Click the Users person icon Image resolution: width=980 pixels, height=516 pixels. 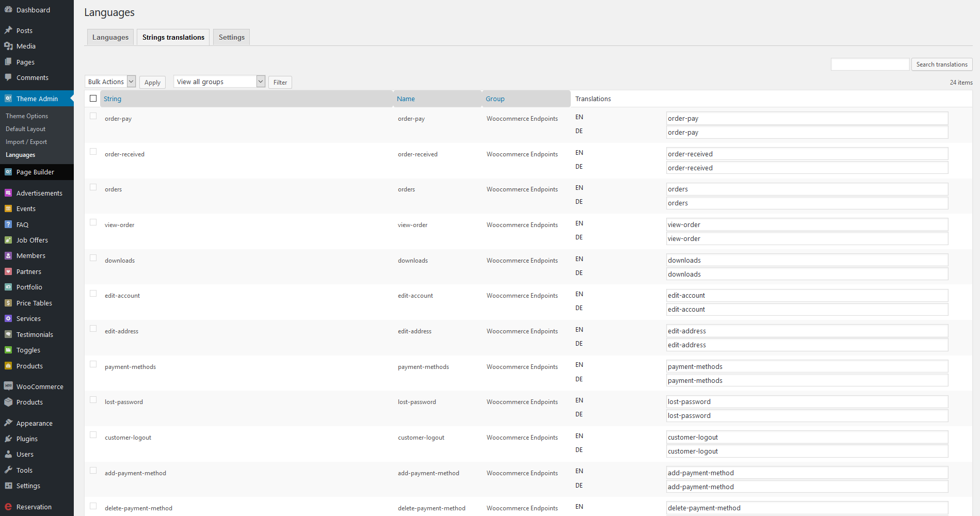[x=8, y=454]
